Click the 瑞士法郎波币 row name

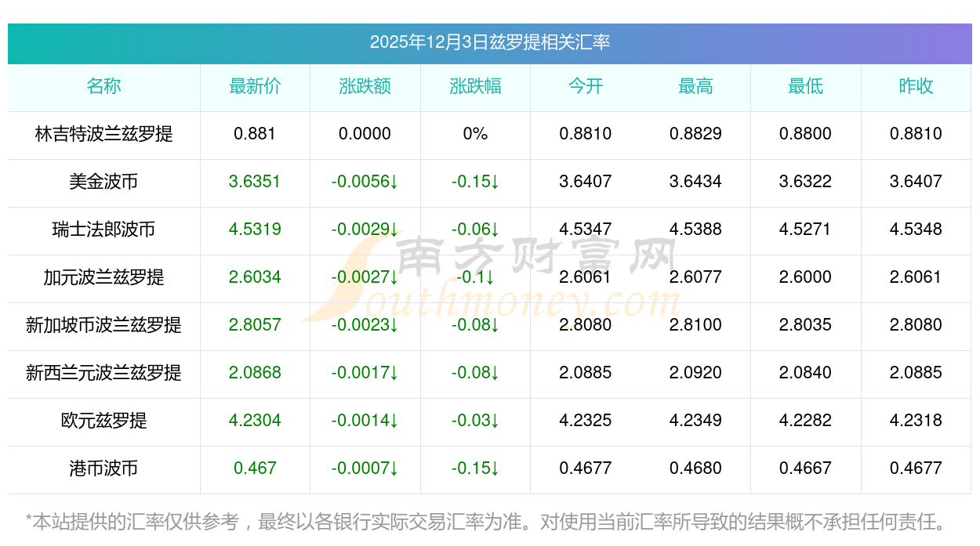click(103, 230)
